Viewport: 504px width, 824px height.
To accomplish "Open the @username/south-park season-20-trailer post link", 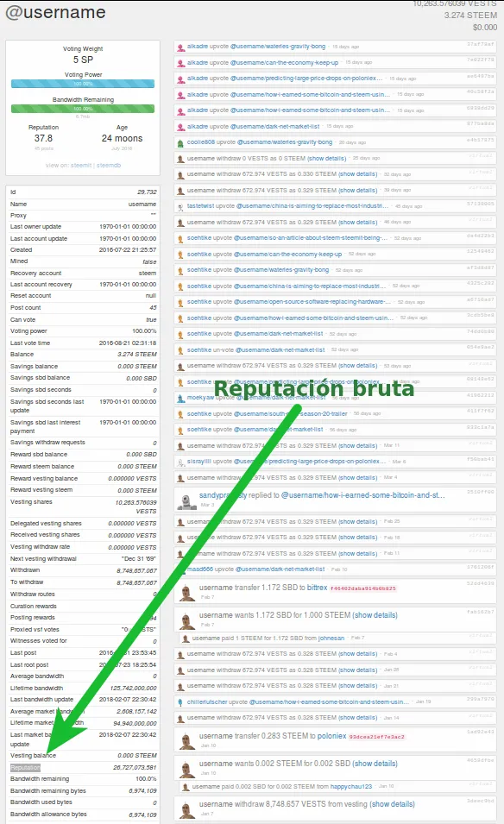I will 290,413.
